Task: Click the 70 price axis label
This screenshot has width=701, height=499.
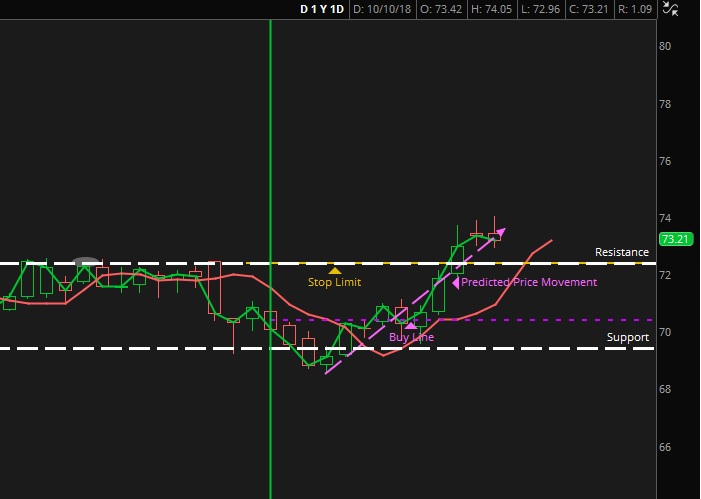Action: click(x=665, y=332)
